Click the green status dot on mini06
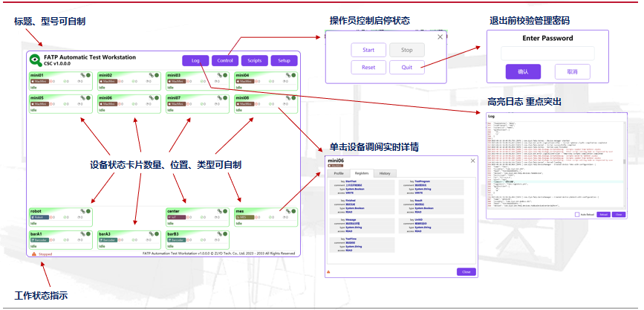 [157, 98]
